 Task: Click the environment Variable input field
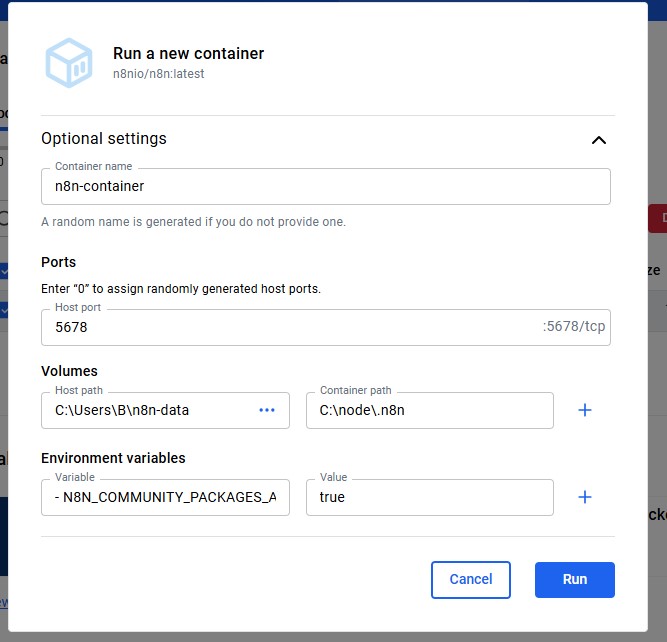point(165,497)
